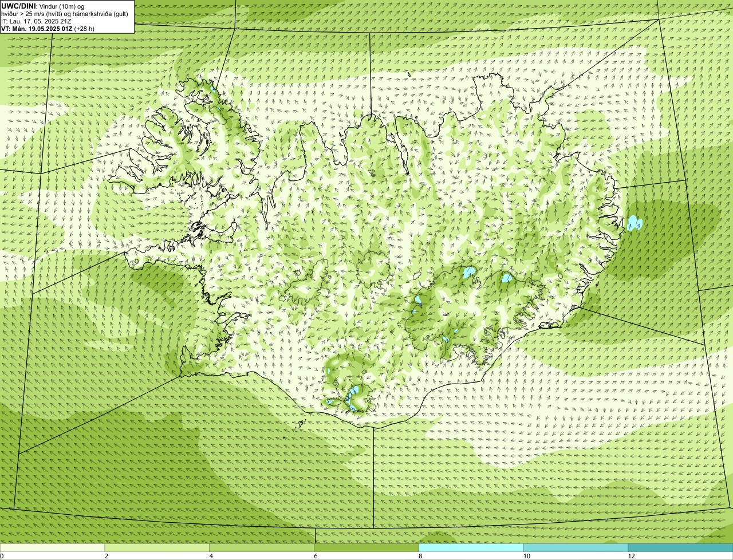Click the legend scale label "4"
Screen dimensions: 733x560
click(x=211, y=556)
